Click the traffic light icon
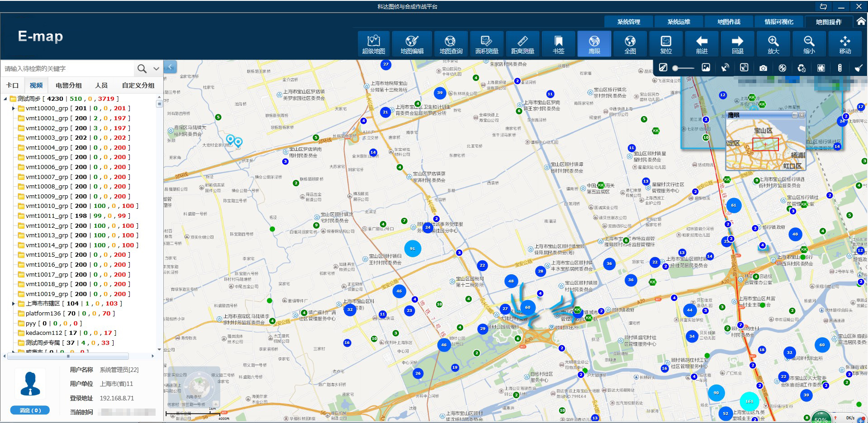 [840, 68]
